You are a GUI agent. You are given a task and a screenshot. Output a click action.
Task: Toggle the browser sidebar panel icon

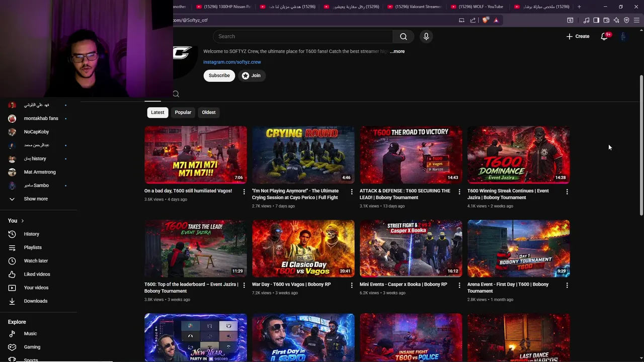tap(596, 20)
